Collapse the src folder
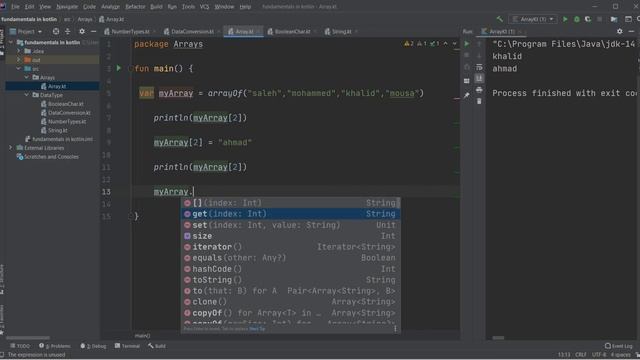This screenshot has height=360, width=640. pyautogui.click(x=19, y=69)
